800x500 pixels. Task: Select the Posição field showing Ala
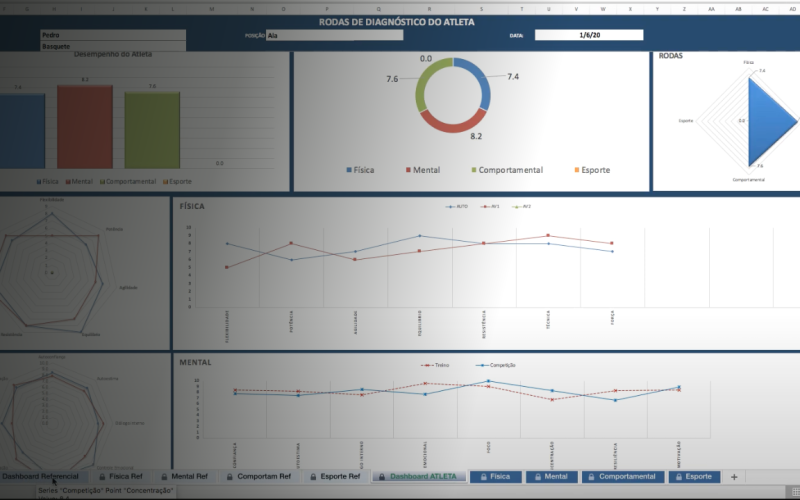click(334, 34)
